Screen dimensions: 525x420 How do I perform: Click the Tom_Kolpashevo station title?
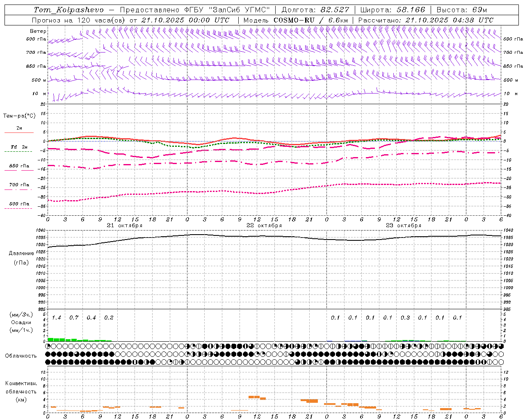pyautogui.click(x=68, y=10)
